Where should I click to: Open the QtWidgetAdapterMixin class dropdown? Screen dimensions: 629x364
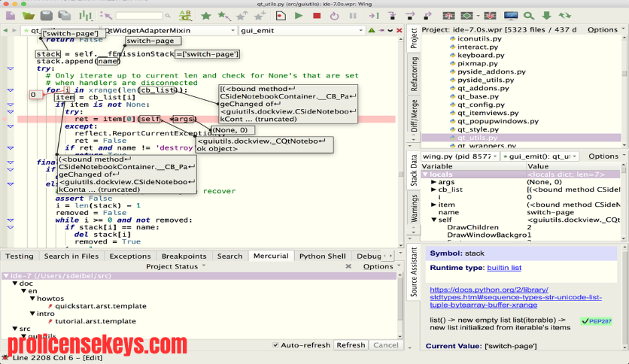click(169, 31)
